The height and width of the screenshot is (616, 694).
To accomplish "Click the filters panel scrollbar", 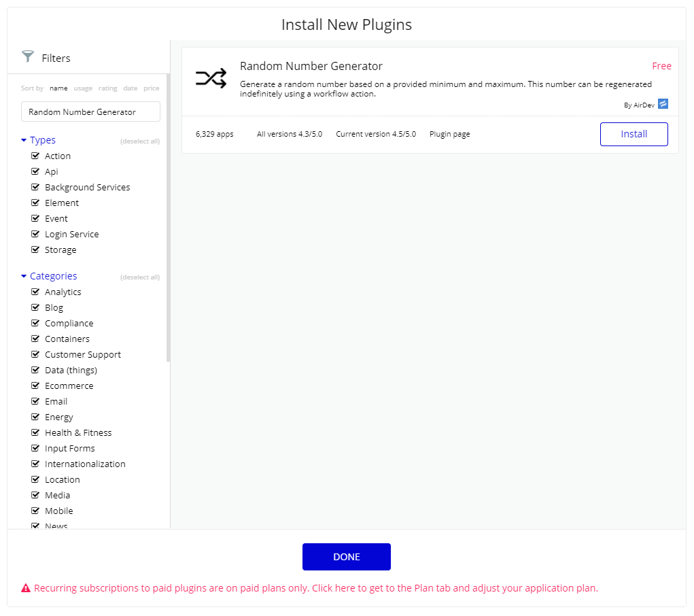I will click(168, 218).
